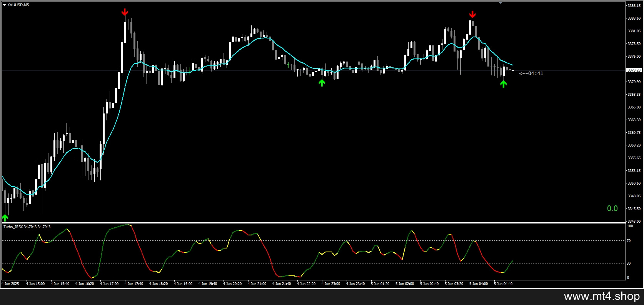644x305 pixels.
Task: Click the 5 Jun 01:20 time label
Action: [380, 284]
